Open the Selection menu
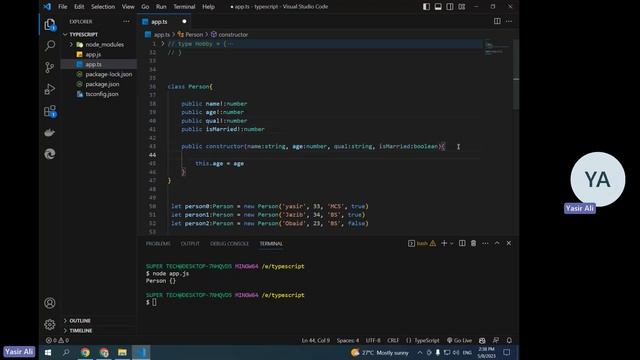The width and height of the screenshot is (640, 360). tap(103, 7)
